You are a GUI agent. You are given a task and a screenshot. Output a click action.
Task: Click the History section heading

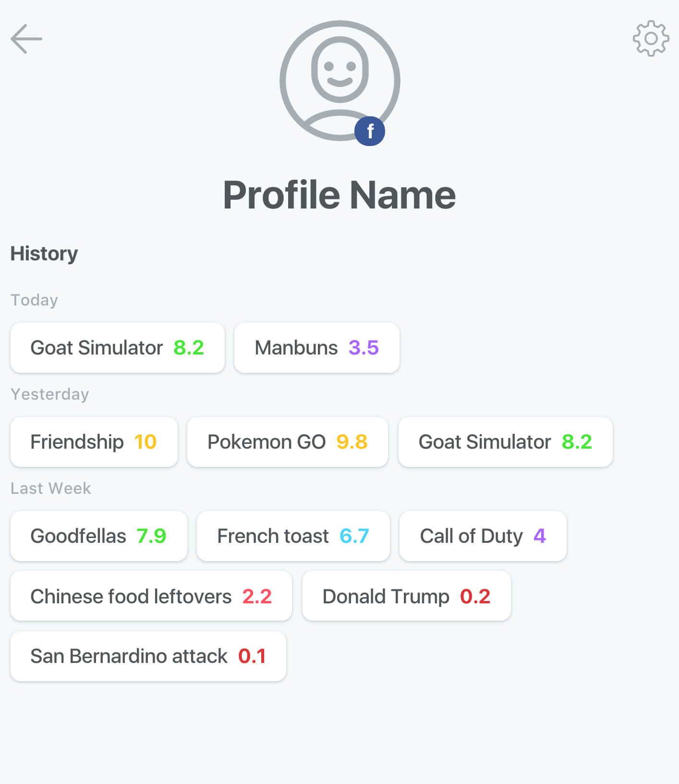pos(44,254)
